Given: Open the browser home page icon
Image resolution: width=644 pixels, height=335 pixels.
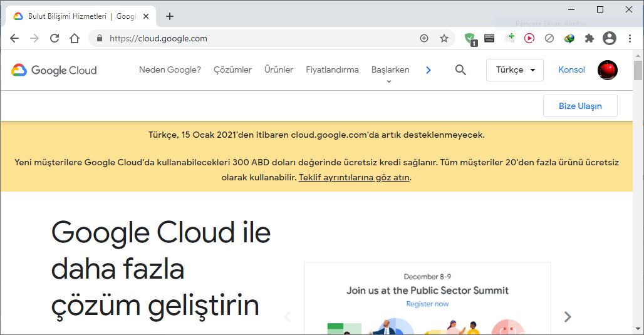Looking at the screenshot, I should (x=75, y=38).
